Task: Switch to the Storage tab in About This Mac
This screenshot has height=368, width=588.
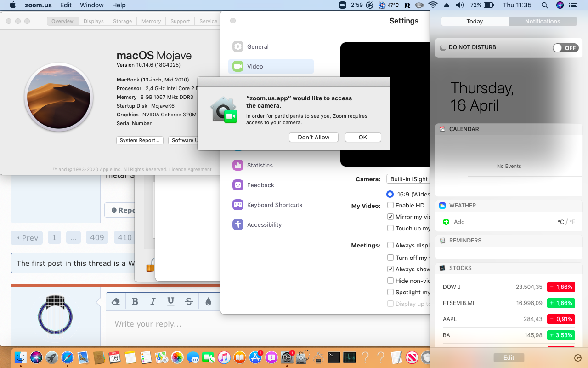Action: [x=122, y=21]
